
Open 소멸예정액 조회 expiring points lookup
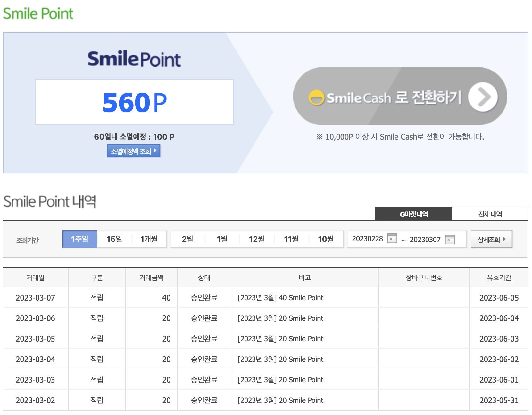click(134, 151)
